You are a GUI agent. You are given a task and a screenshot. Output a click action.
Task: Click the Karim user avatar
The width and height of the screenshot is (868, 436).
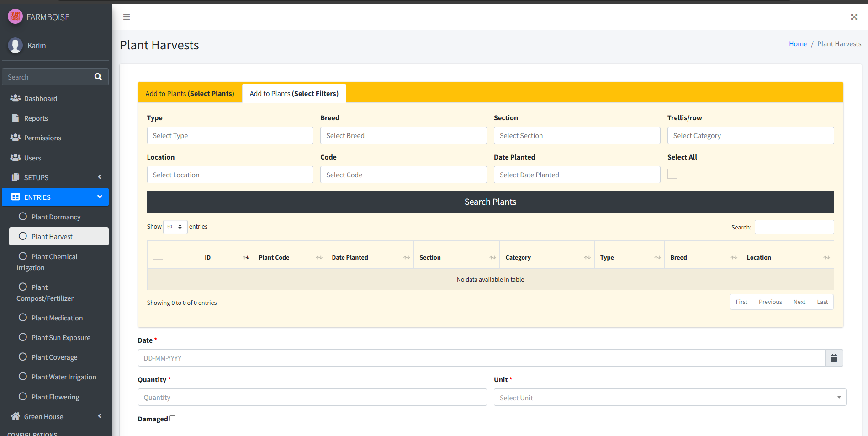pos(16,45)
